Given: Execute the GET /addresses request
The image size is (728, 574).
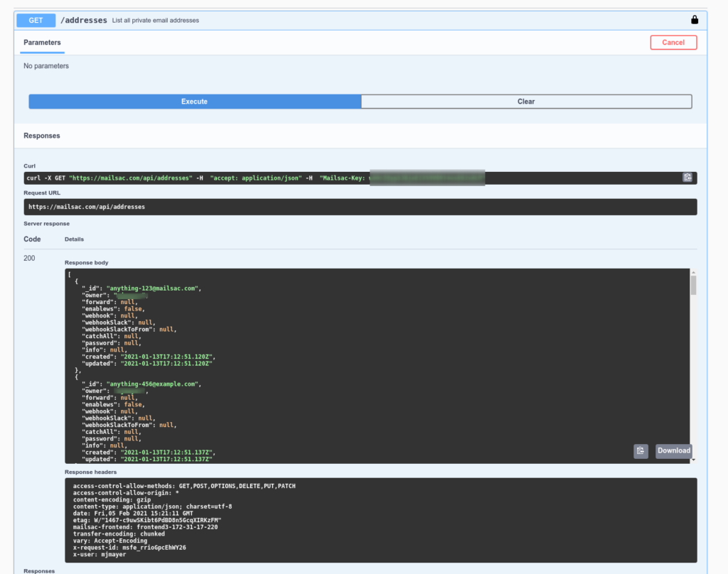Looking at the screenshot, I should (195, 102).
